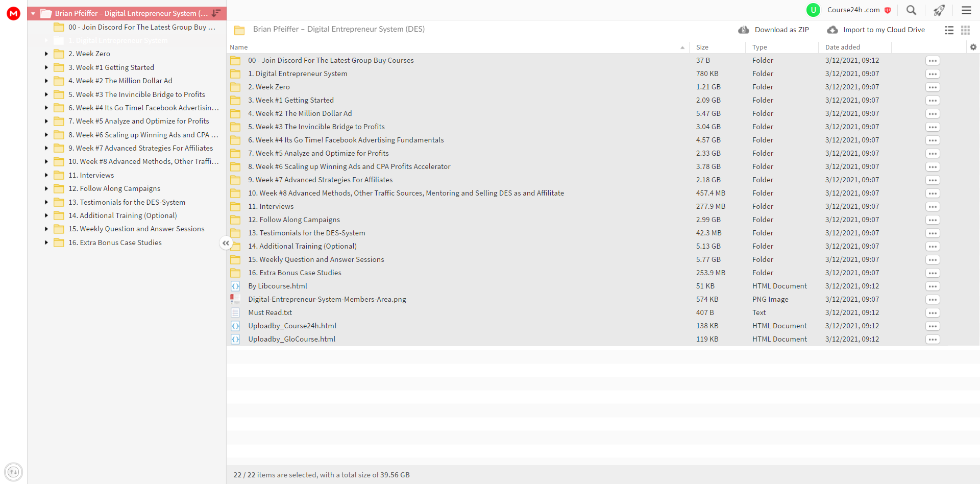
Task: Open the transfers icon at bottom left
Action: pyautogui.click(x=13, y=472)
